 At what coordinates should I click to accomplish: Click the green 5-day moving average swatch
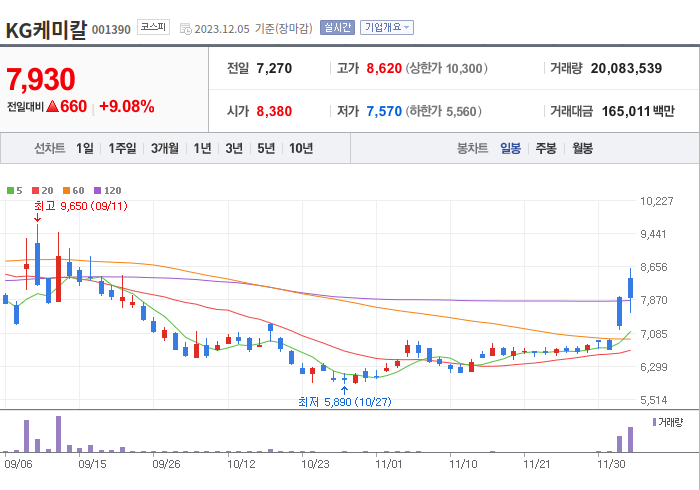coord(10,191)
